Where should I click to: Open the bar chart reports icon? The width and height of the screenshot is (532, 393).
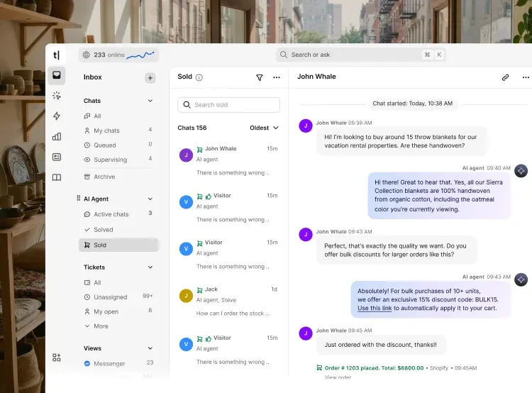pyautogui.click(x=57, y=136)
